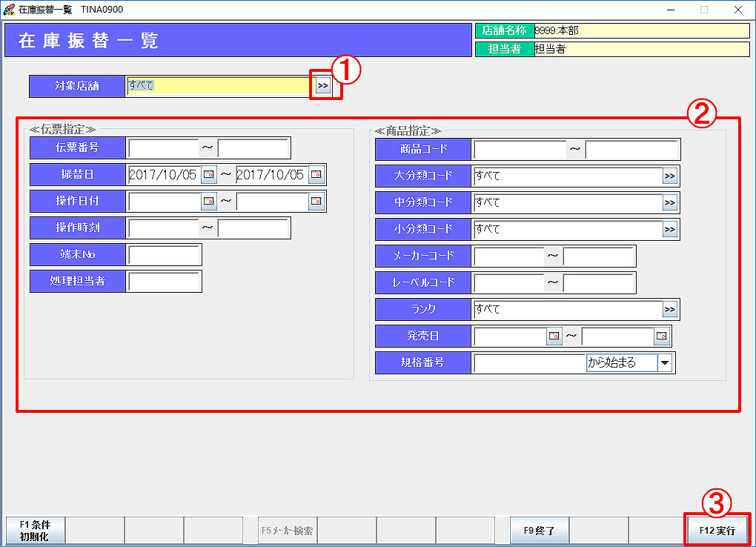The height and width of the screenshot is (547, 756).
Task: Click the 操作時刻 end field
Action: pos(253,228)
